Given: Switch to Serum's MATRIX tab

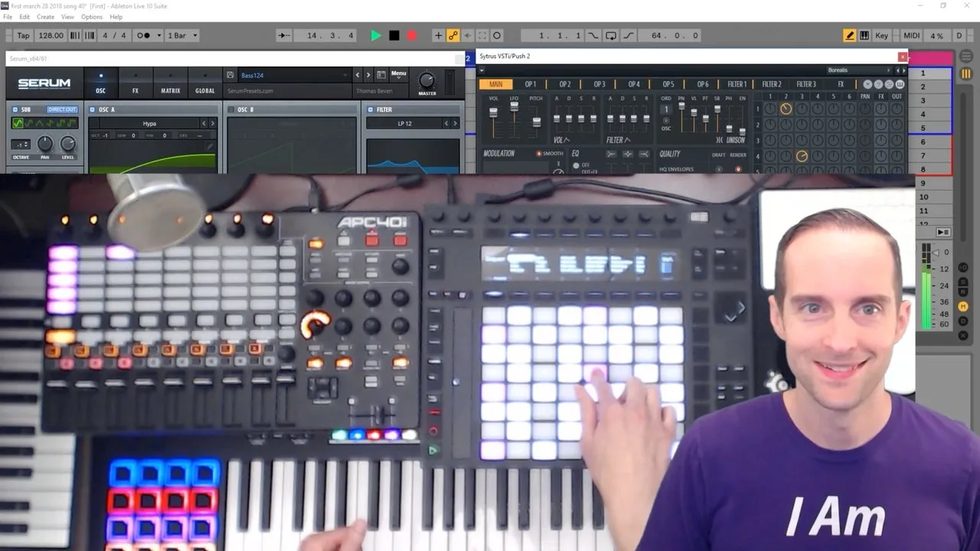Looking at the screenshot, I should [x=171, y=83].
